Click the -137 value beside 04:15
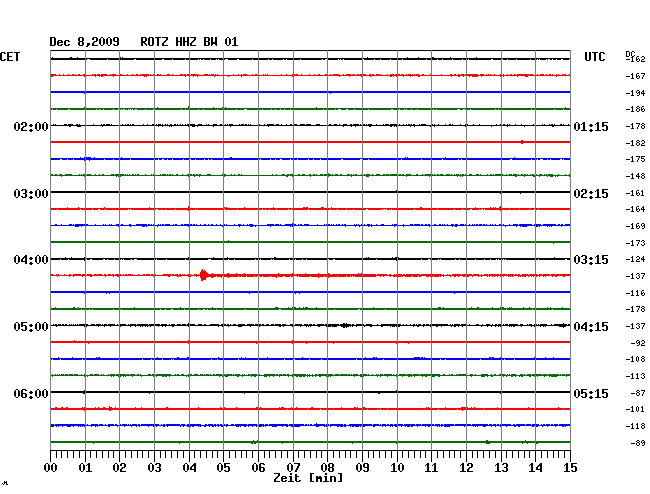 [635, 327]
